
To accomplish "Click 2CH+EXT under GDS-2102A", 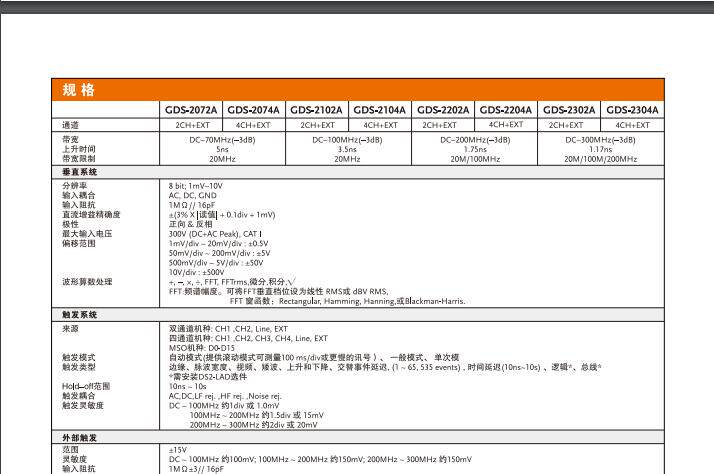I will pos(317,125).
